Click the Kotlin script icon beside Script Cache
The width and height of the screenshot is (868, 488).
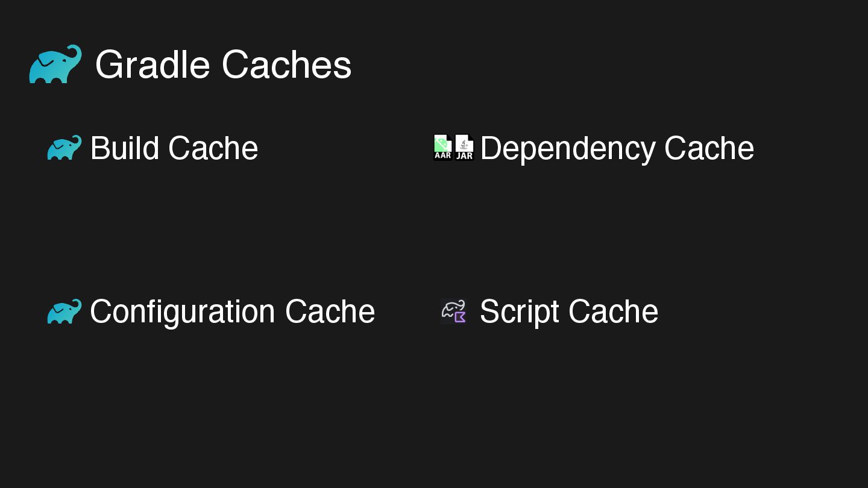454,311
